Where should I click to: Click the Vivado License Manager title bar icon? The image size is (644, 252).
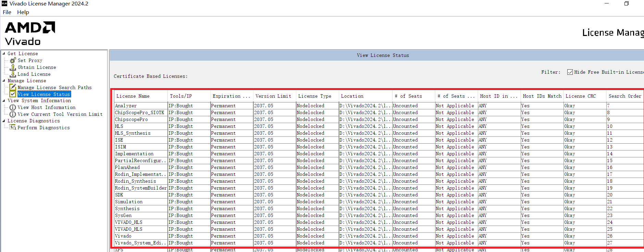point(4,3)
